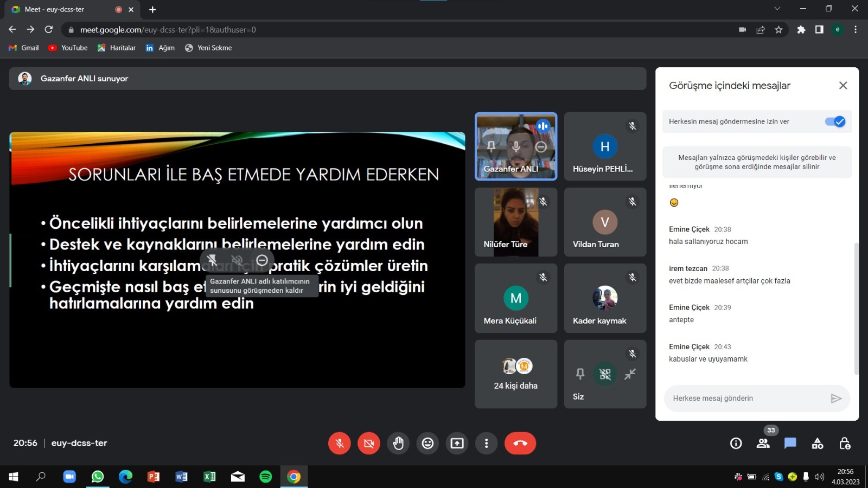868x488 pixels.
Task: Leave the call with red hangup button
Action: click(520, 444)
